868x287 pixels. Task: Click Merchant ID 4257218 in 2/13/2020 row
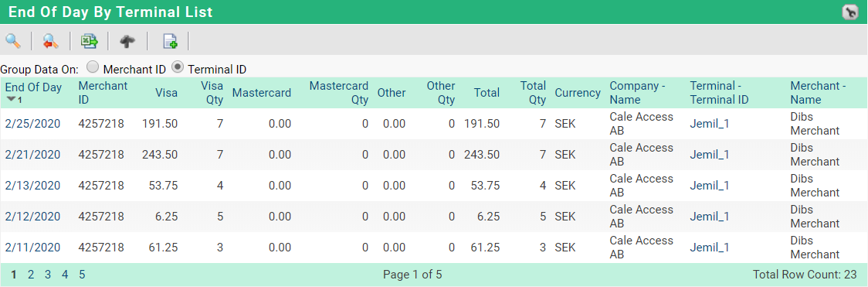coord(101,186)
